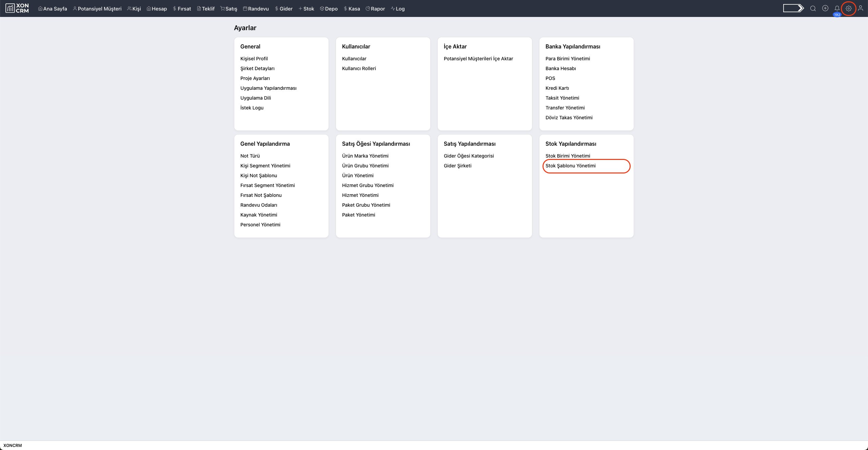Open Kişi Not Şablonu
The height and width of the screenshot is (450, 868).
pyautogui.click(x=259, y=176)
